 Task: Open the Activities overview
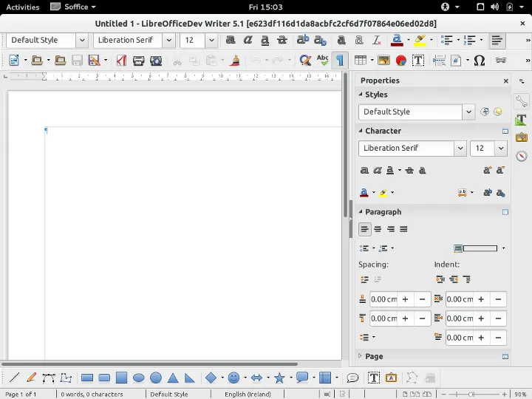coord(22,7)
